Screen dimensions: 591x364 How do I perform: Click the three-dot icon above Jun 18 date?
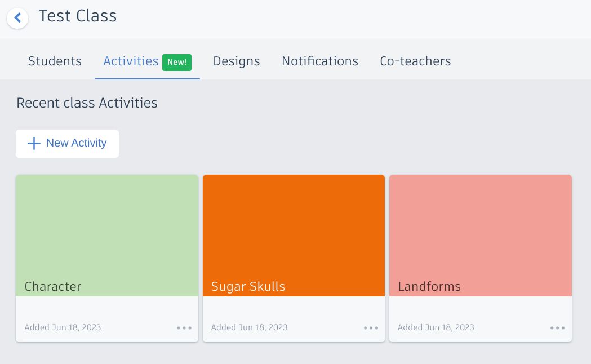[184, 327]
